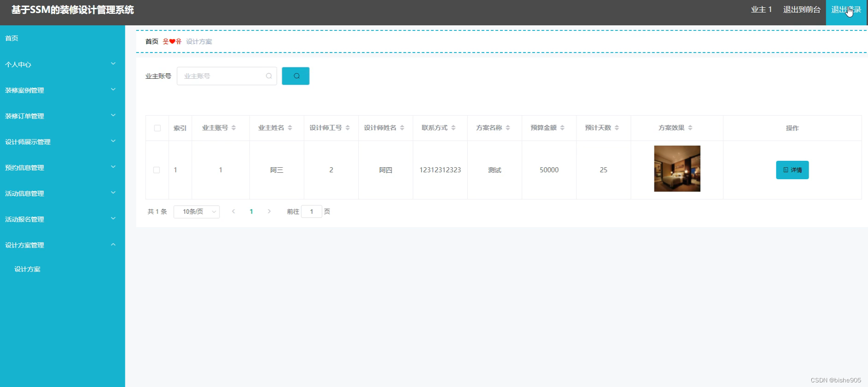
Task: Click 索引 column header
Action: pyautogui.click(x=180, y=128)
